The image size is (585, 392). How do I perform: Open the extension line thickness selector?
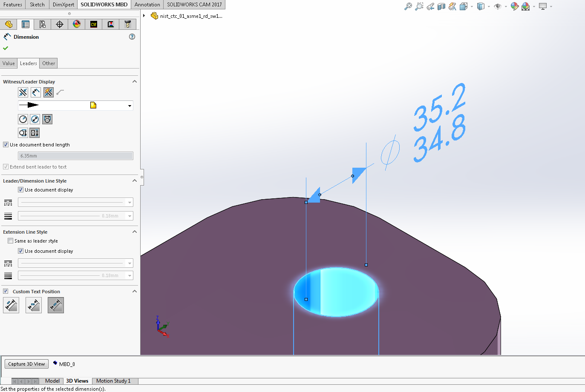[x=75, y=275]
